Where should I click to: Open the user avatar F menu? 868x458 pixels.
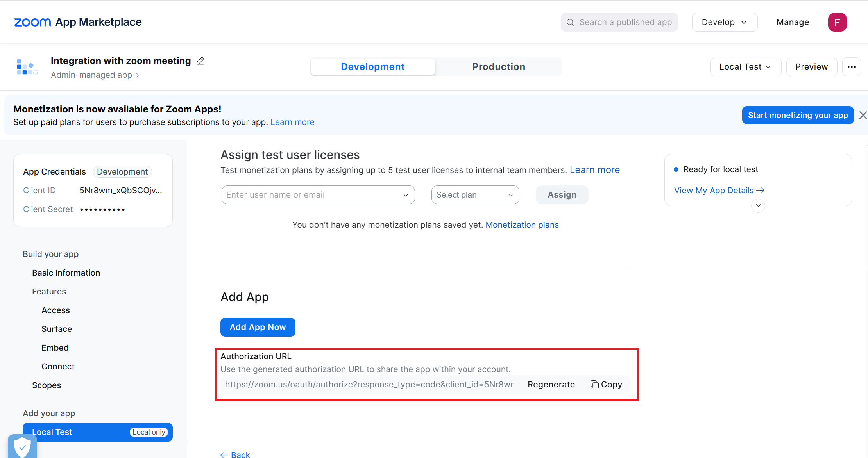tap(837, 22)
